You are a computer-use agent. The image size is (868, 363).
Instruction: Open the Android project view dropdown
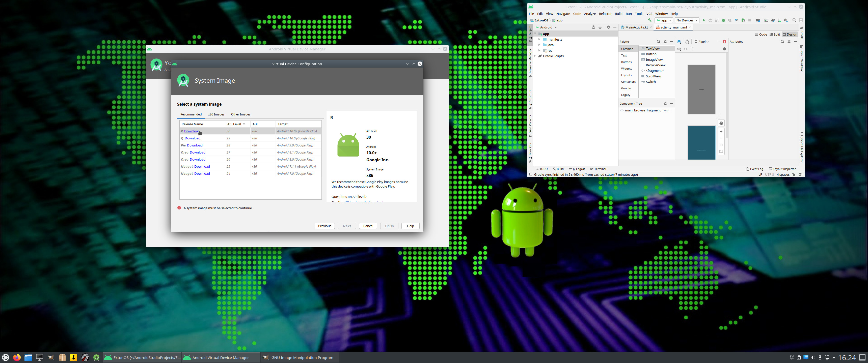click(x=546, y=27)
